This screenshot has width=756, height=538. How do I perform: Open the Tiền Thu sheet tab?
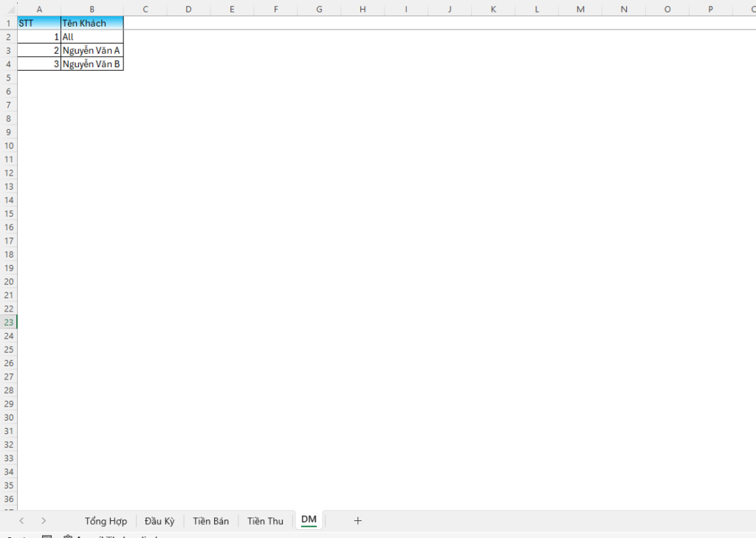tap(265, 521)
